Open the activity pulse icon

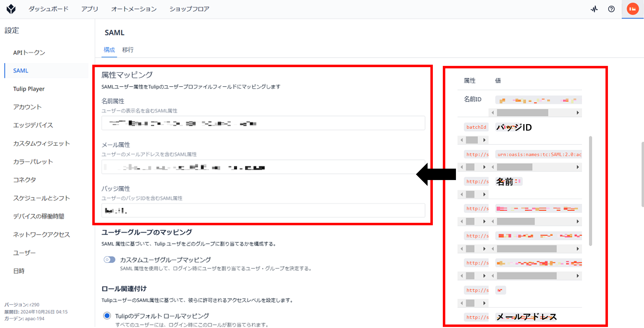pos(594,9)
